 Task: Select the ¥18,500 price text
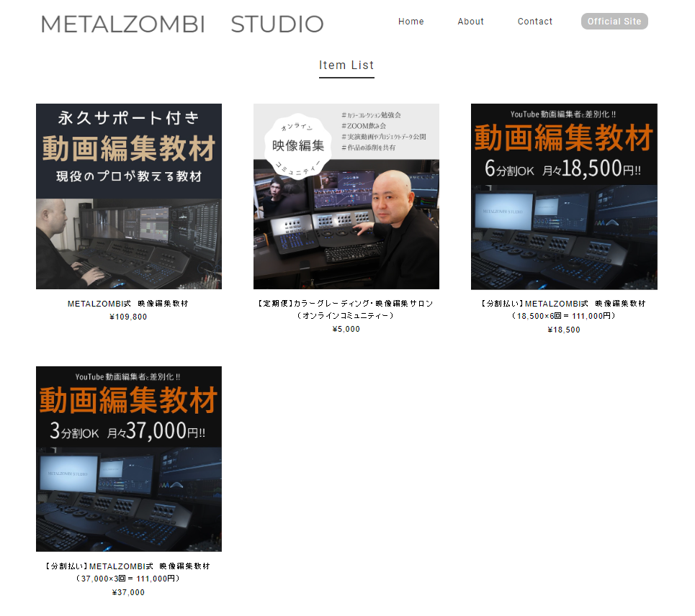click(564, 330)
